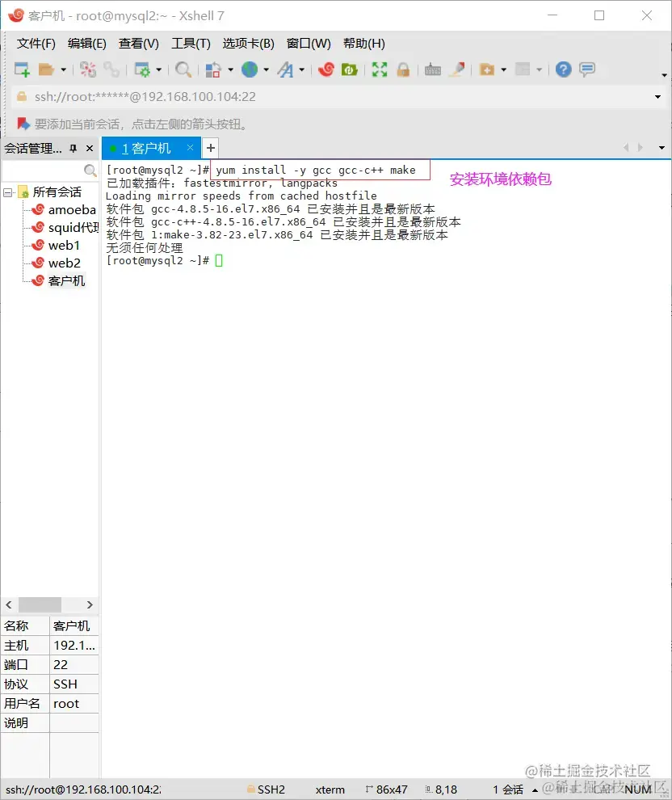The image size is (672, 800).
Task: Click the horizontal scrollbar thumb in session tree
Action: [40, 604]
